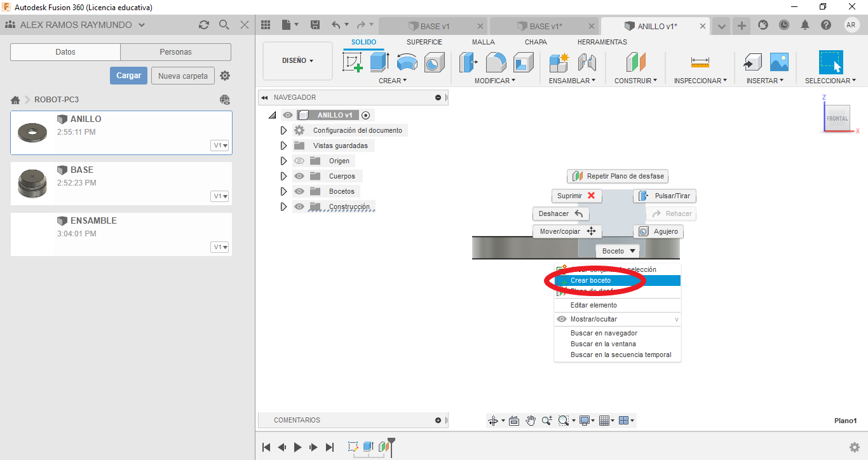Hide the Bocetos folder

pyautogui.click(x=300, y=191)
